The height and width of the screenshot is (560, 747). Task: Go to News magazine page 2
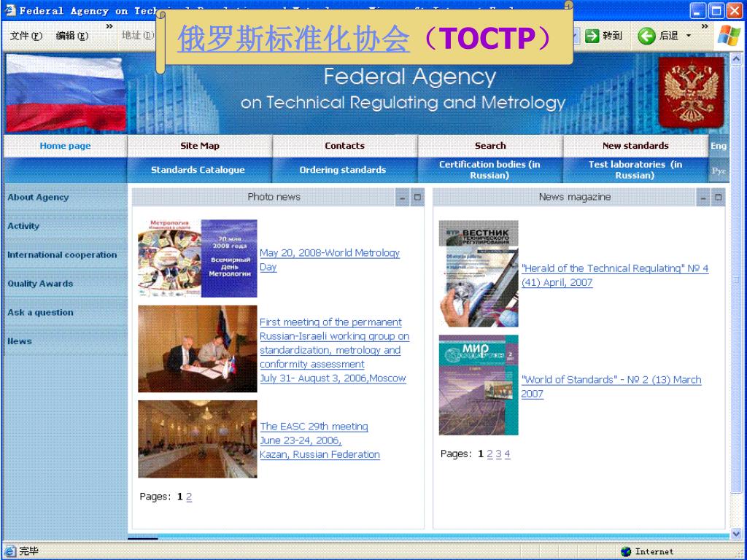[489, 454]
